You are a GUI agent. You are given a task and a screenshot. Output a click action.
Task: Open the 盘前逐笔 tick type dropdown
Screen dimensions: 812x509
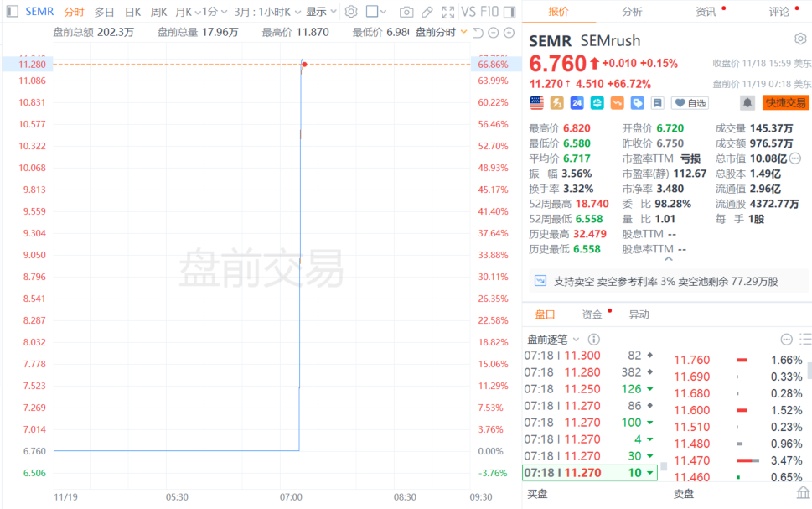pos(553,340)
